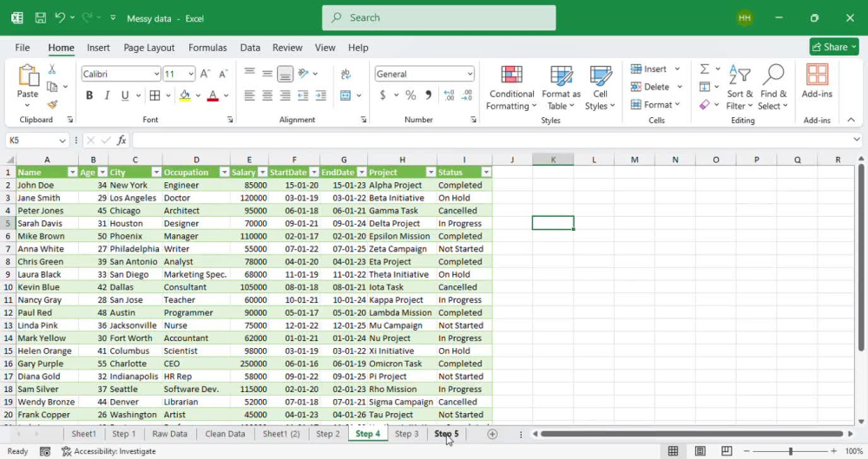Switch to Page Layout view in status bar
Viewport: 868px width, 459px height.
(700, 451)
